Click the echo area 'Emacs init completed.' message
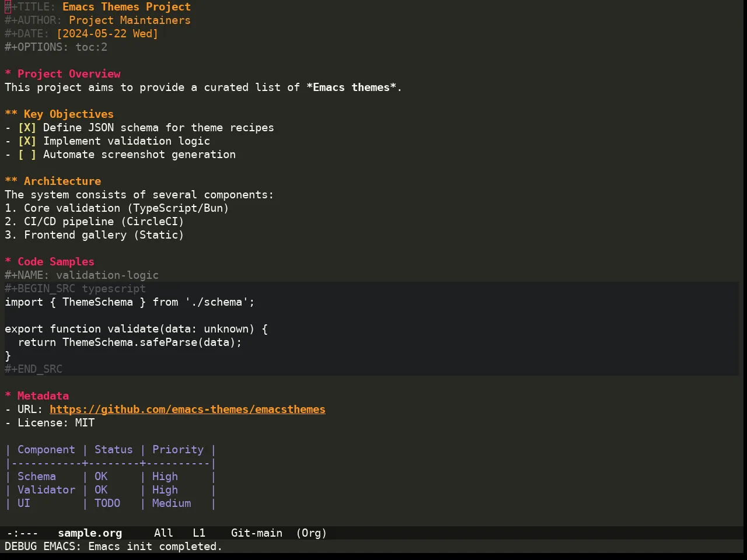 [x=155, y=547]
